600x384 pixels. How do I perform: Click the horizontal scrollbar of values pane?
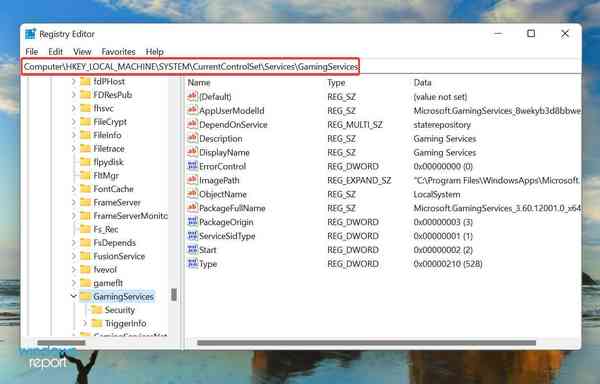coord(367,342)
